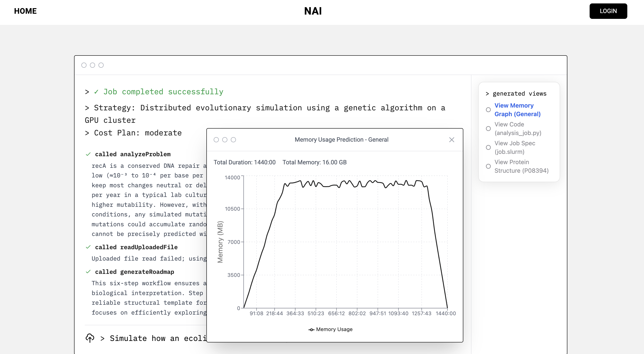Expand the called analyzeProblem step
The width and height of the screenshot is (644, 354).
(x=133, y=154)
